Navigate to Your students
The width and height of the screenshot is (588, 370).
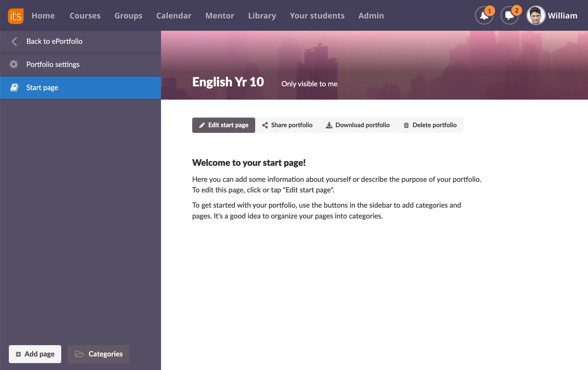pos(317,16)
